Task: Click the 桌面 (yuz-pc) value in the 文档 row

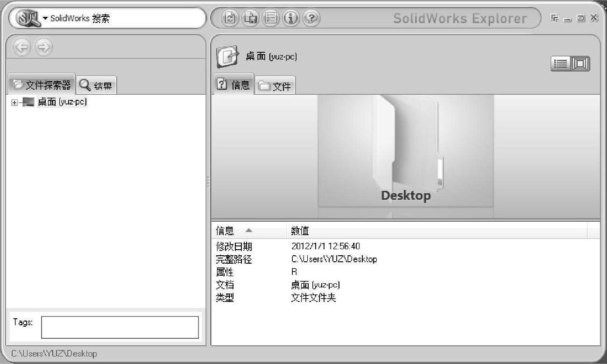Action: coord(316,285)
